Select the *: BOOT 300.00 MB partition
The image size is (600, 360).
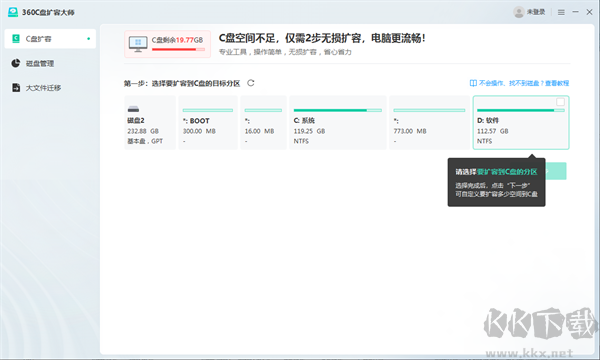pos(208,122)
